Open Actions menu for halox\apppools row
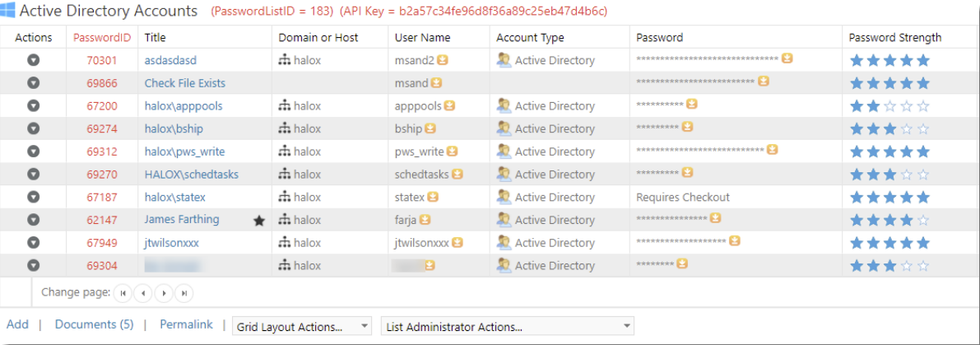980x345 pixels. click(x=34, y=106)
